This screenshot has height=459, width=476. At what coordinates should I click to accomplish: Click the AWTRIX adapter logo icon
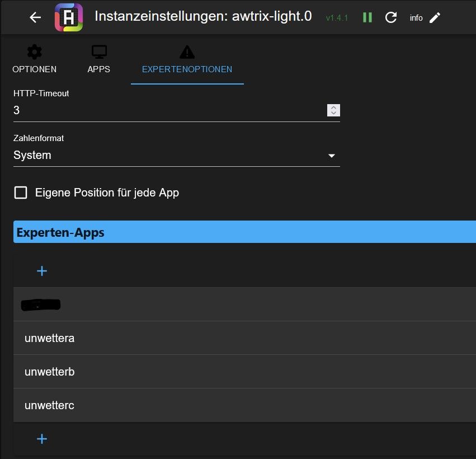click(69, 17)
